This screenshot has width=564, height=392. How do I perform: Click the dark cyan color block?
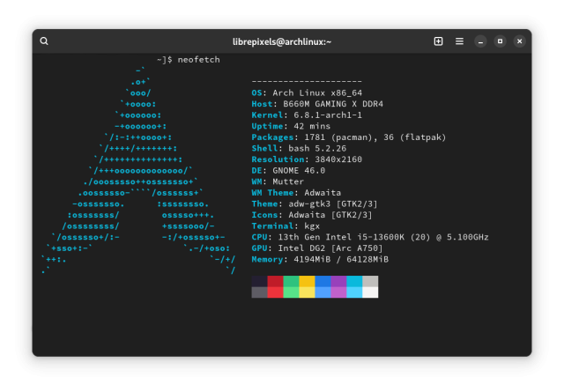tap(354, 281)
